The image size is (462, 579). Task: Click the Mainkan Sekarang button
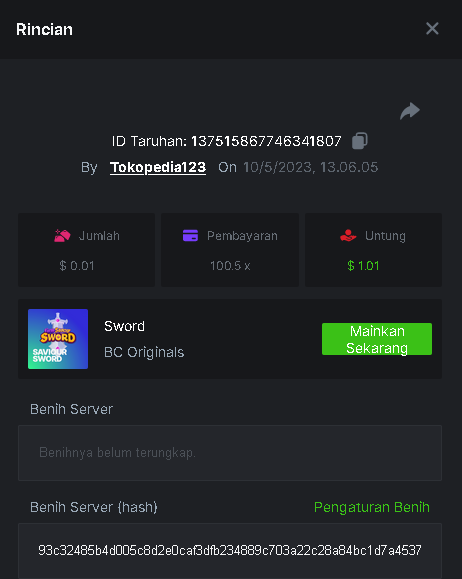[x=377, y=339]
